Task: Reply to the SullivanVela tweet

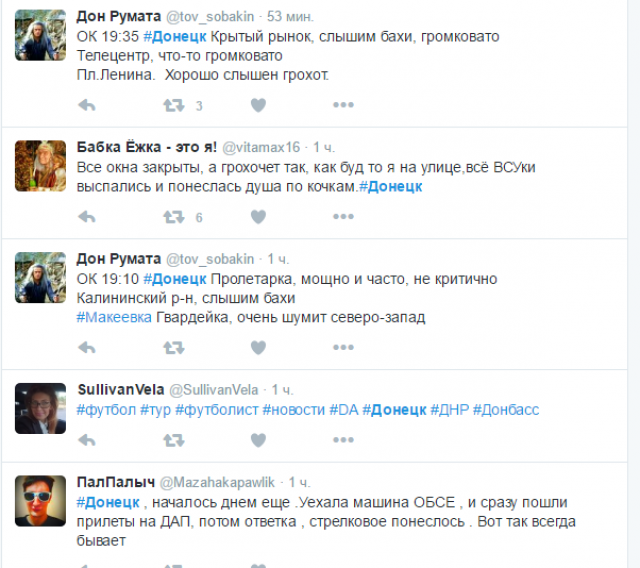Action: [x=87, y=440]
